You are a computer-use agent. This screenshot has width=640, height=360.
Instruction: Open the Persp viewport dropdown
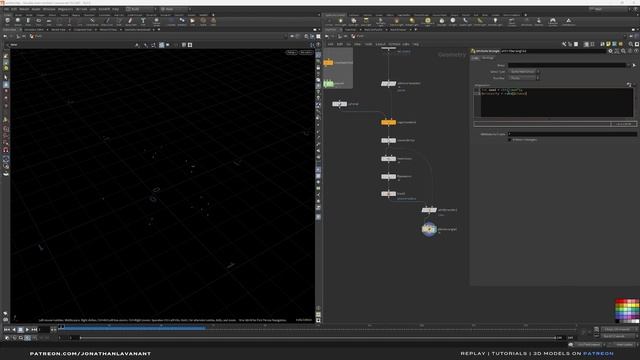pos(291,52)
